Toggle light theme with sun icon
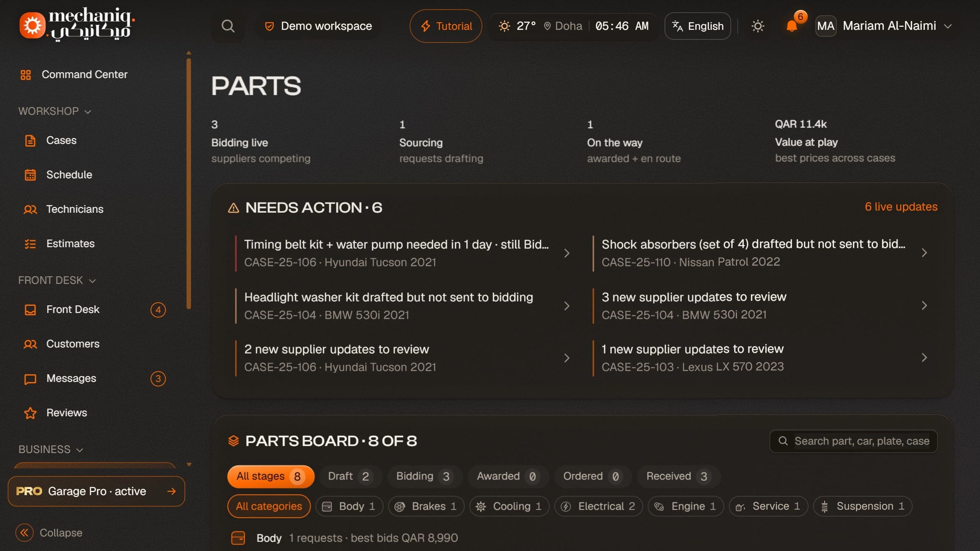This screenshot has height=551, width=980. pyautogui.click(x=758, y=26)
